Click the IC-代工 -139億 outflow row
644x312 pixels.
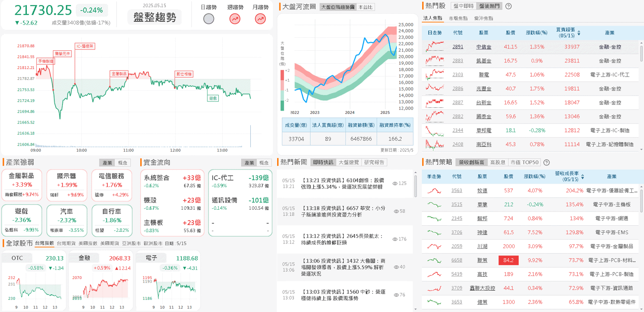(x=240, y=181)
